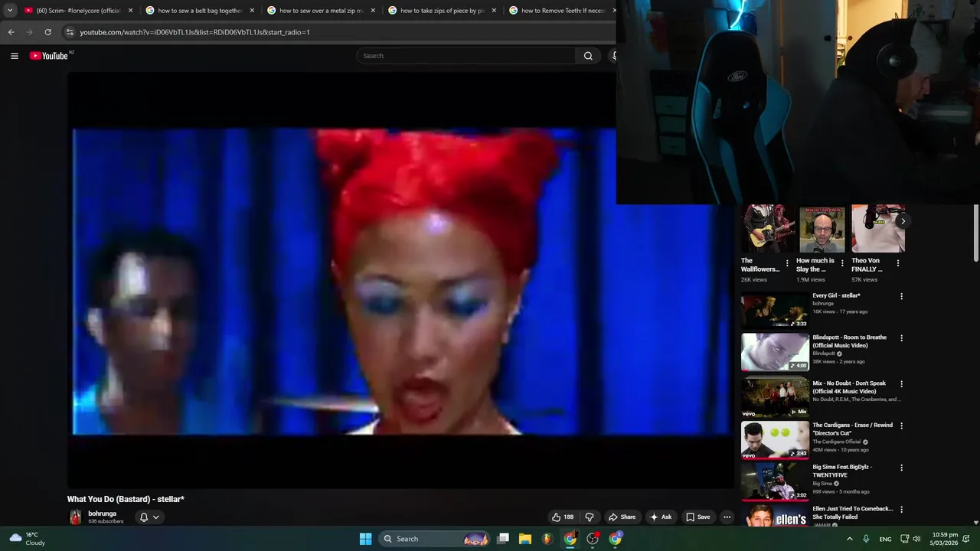Open 'Theo Von FINALLY' thumbnail
The width and height of the screenshot is (980, 551).
[877, 228]
